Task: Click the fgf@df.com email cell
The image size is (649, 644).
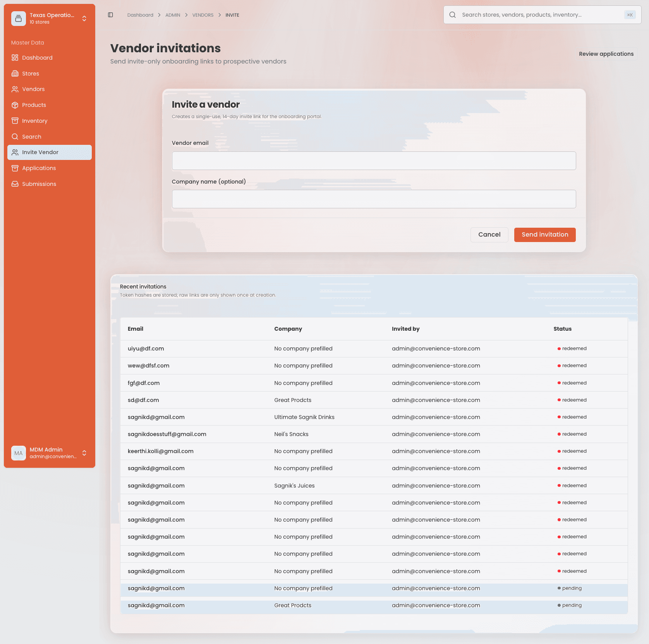Action: pos(144,383)
